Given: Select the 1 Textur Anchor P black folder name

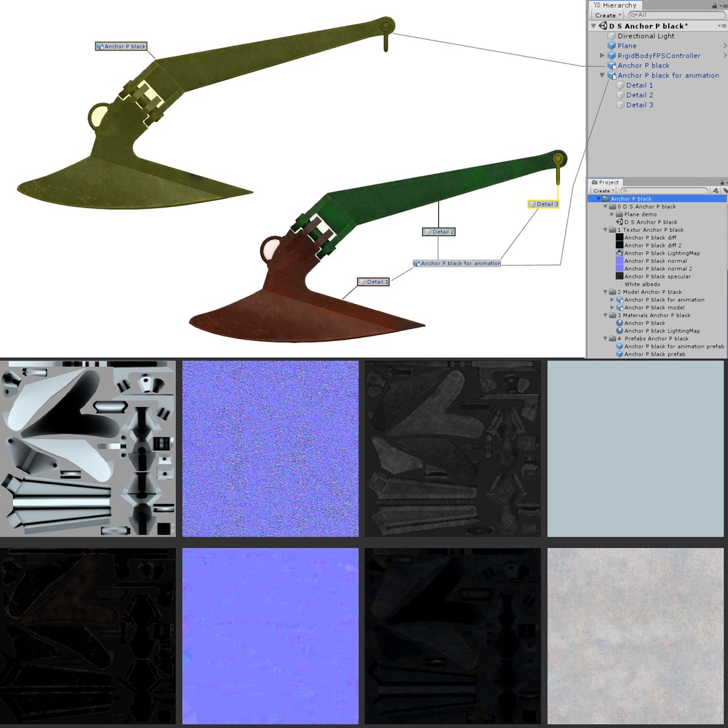Looking at the screenshot, I should coord(650,230).
